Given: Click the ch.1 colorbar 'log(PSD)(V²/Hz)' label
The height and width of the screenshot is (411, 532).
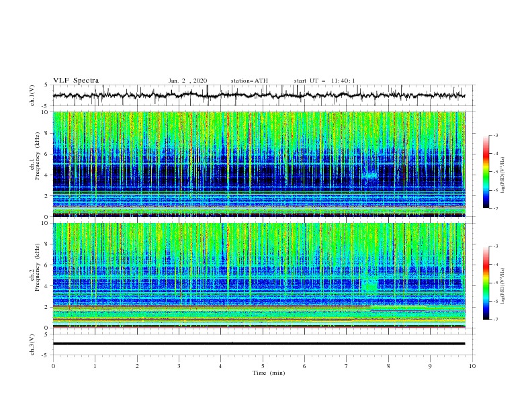Looking at the screenshot, I should [x=502, y=175].
